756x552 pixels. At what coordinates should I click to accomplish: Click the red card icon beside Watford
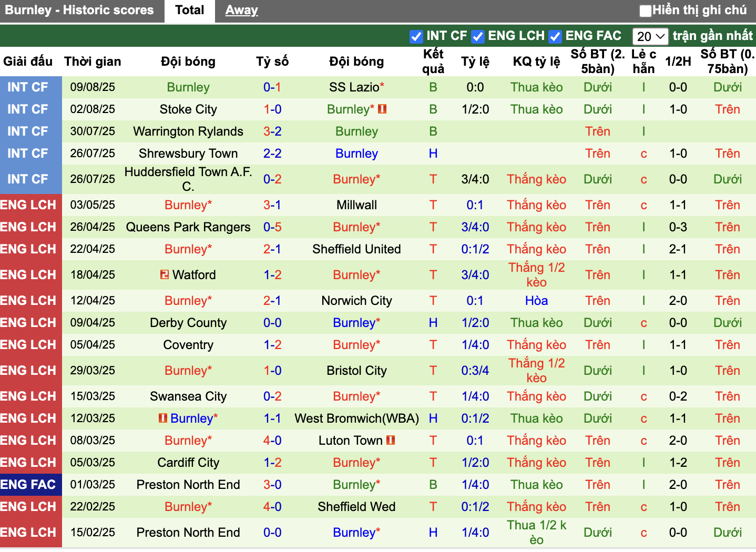tap(165, 274)
